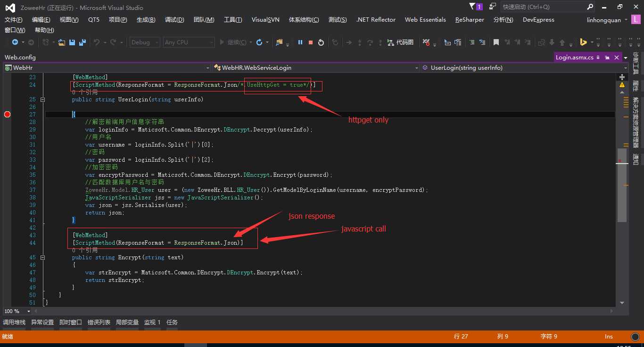This screenshot has width=644, height=347.
Task: Click the split editor handle above scrollbar
Action: (622, 76)
